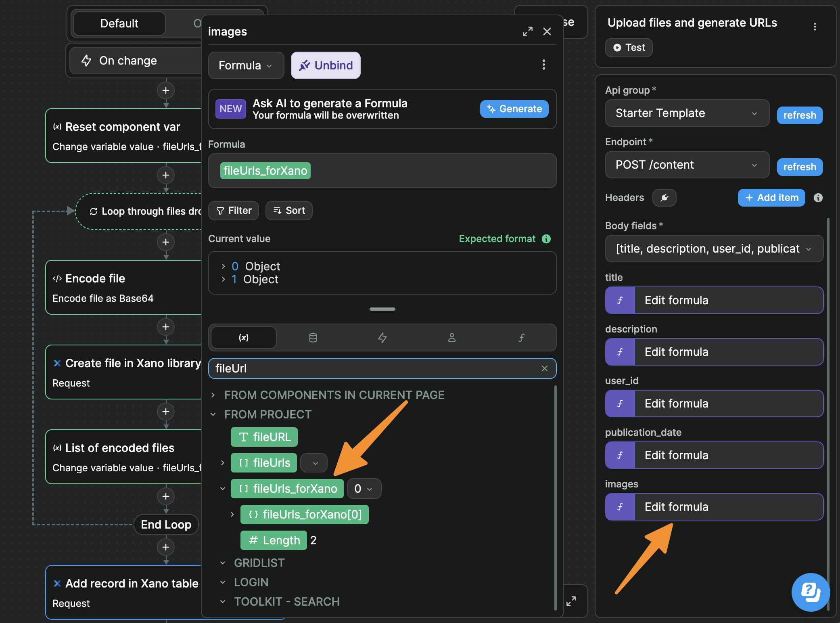Open the Starter Template Api group dropdown
The width and height of the screenshot is (840, 623).
pos(687,113)
